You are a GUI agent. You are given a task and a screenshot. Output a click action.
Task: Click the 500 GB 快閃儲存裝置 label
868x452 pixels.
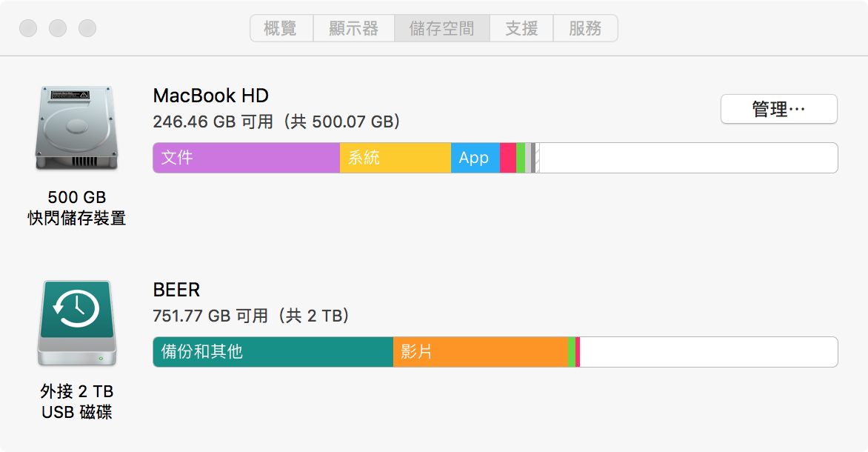coord(77,207)
